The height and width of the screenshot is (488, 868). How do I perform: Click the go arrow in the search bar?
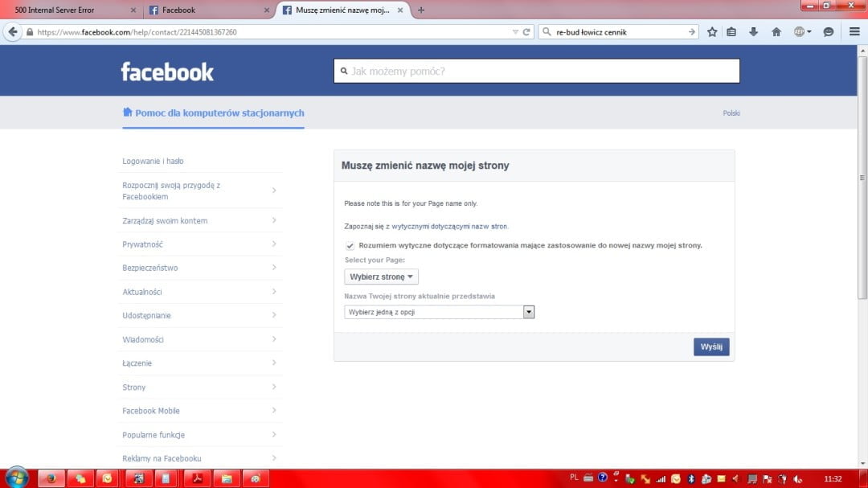691,32
